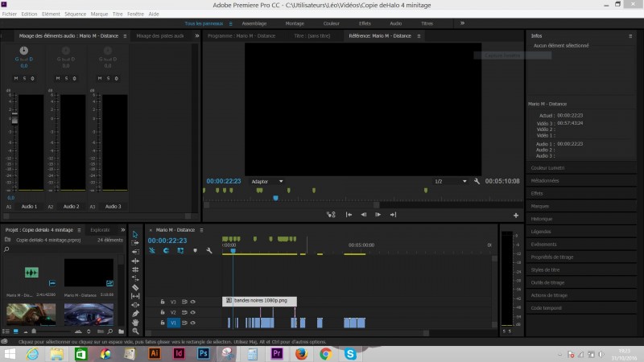Open the Adapter zoom level dropdown
Viewport: 644px width, 362px height.
tap(267, 181)
